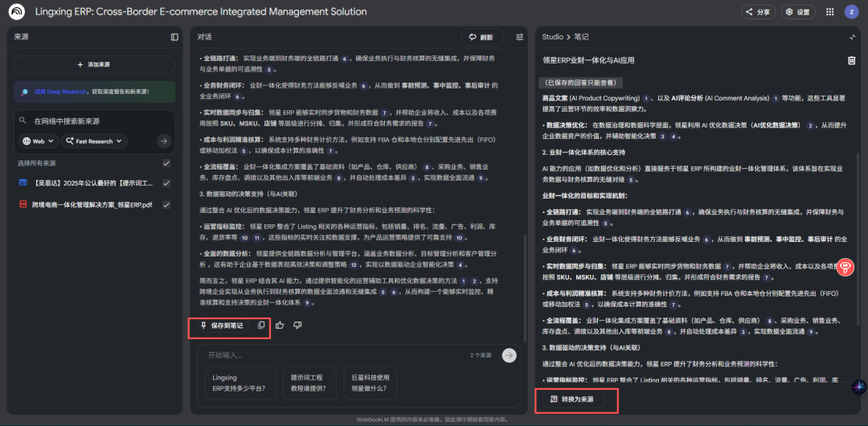Click the 来源 panel header
Screen dimensions: 868x426
tap(21, 37)
